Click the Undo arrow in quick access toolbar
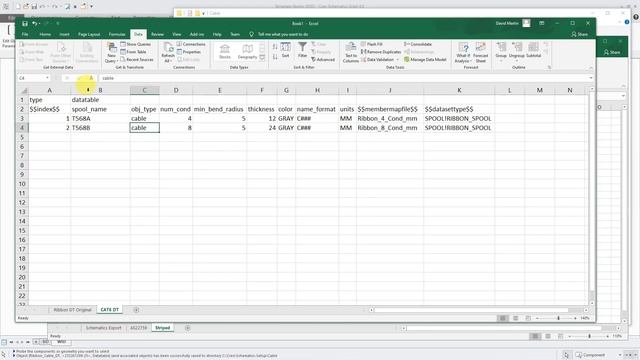 (35, 24)
